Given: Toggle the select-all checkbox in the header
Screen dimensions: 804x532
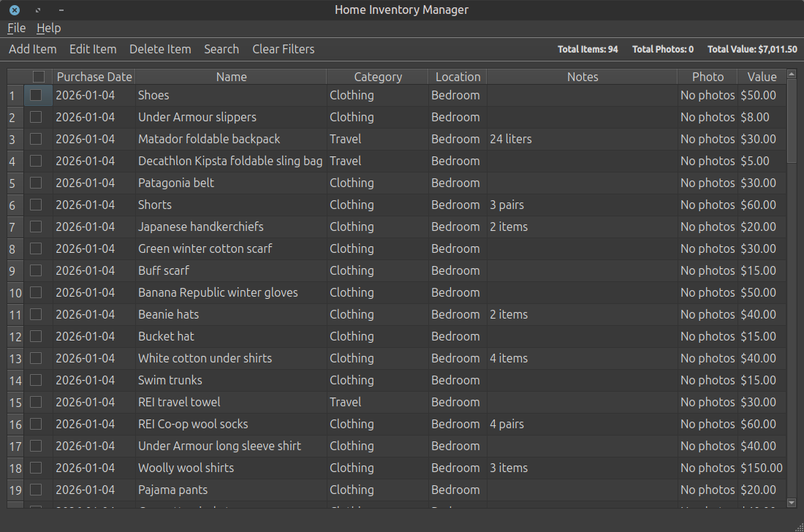Looking at the screenshot, I should tap(40, 76).
